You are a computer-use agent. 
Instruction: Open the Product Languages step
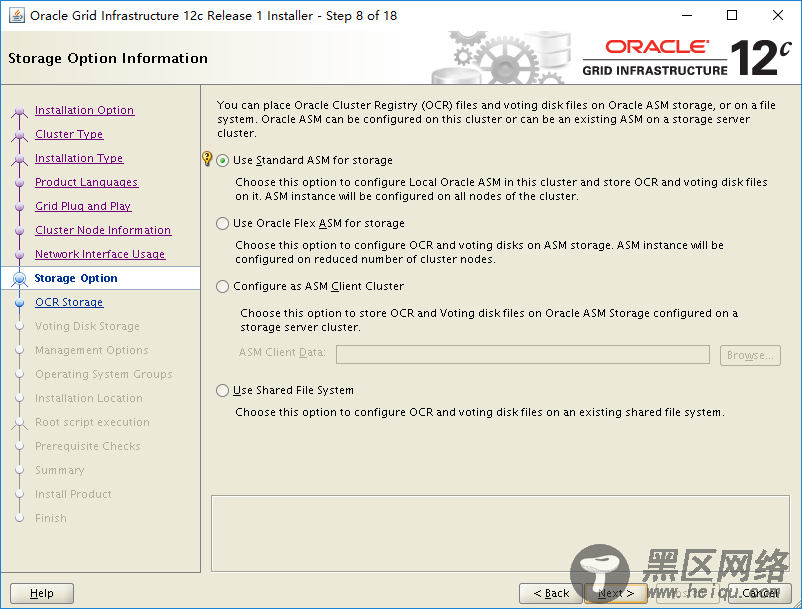[x=86, y=182]
